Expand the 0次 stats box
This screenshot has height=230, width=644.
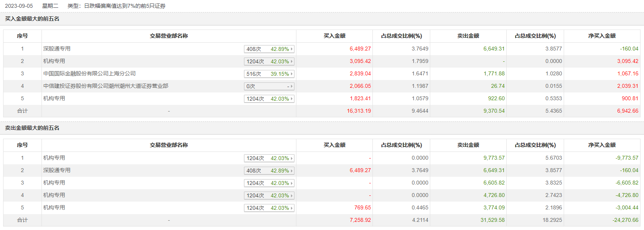click(269, 86)
